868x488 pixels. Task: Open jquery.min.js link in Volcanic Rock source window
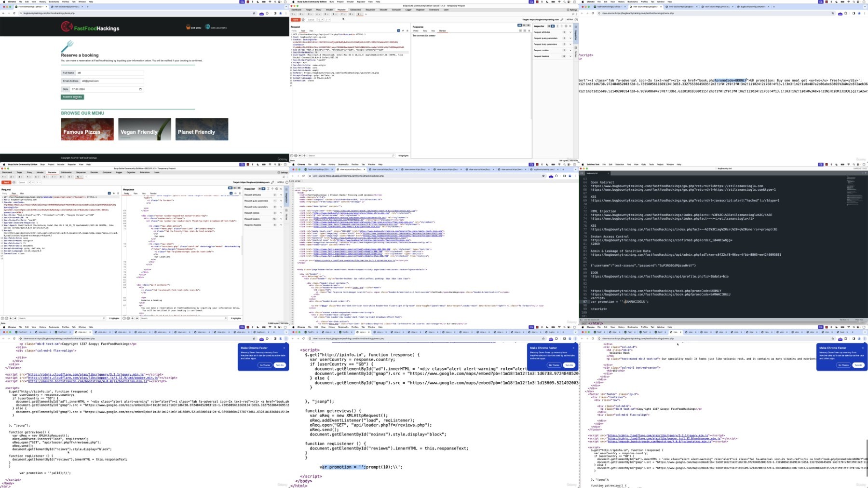(x=658, y=435)
